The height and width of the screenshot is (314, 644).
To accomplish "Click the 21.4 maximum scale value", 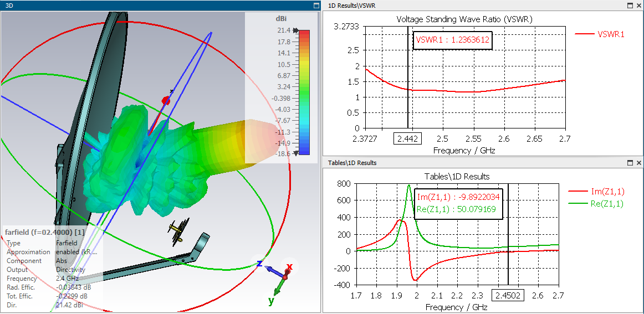I will pyautogui.click(x=283, y=30).
